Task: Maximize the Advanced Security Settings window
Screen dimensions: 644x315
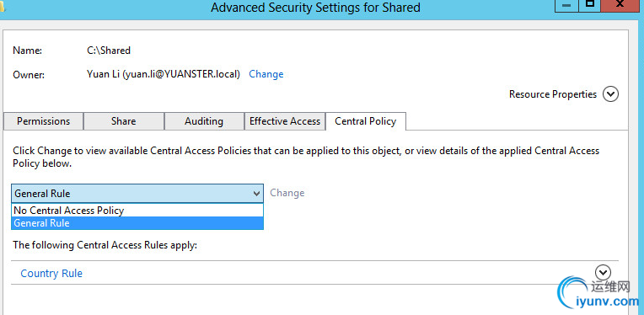Action: click(x=590, y=5)
